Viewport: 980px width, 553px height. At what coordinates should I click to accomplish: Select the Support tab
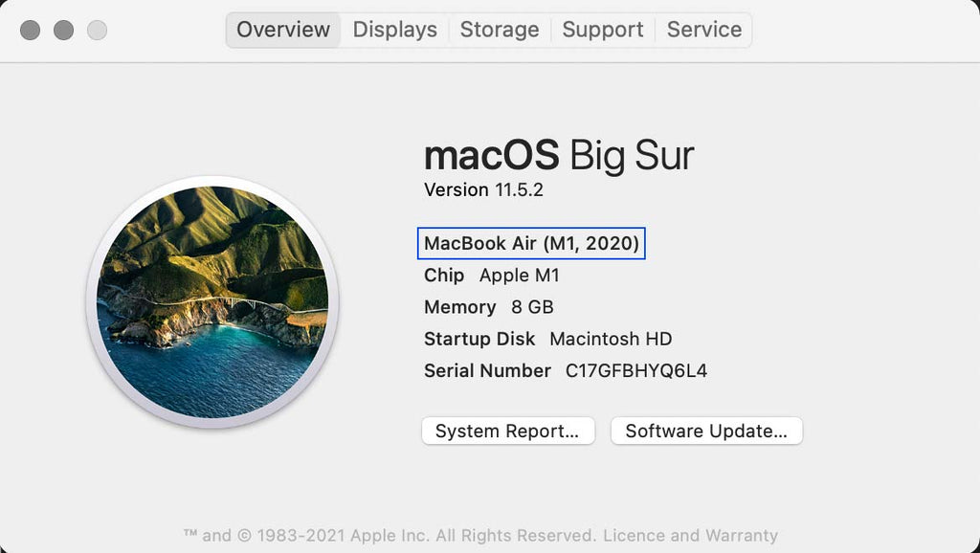[602, 30]
